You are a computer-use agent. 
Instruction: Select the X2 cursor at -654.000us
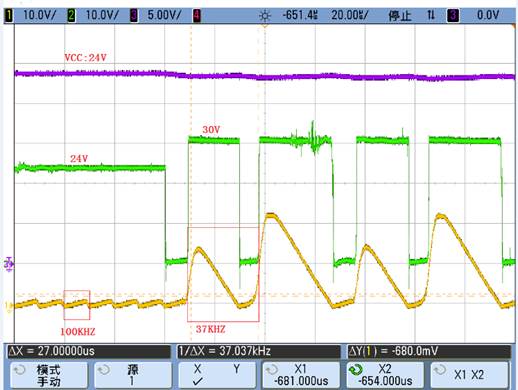coord(385,375)
